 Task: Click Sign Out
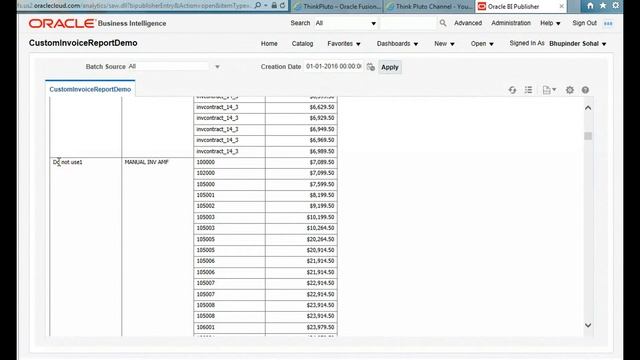pos(584,23)
